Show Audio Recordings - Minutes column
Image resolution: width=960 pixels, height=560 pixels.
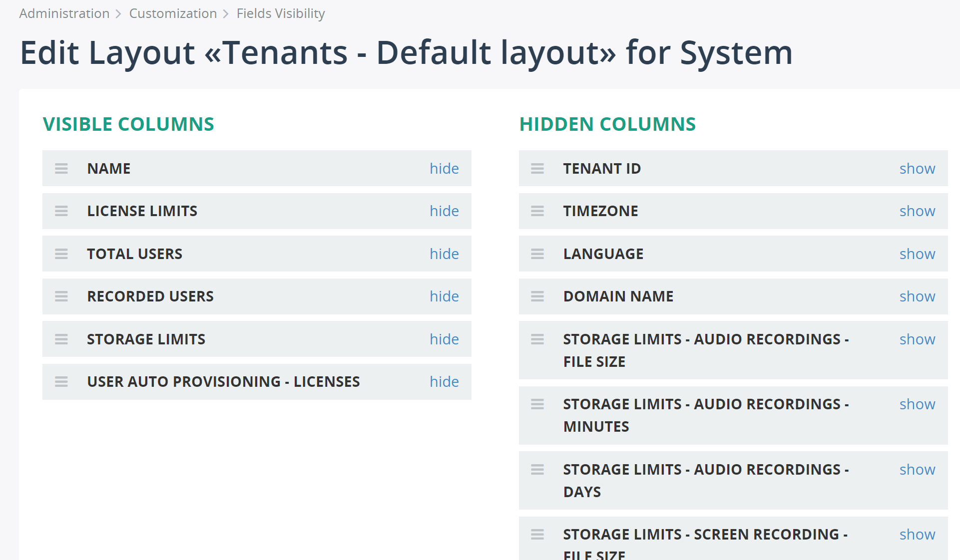tap(918, 404)
